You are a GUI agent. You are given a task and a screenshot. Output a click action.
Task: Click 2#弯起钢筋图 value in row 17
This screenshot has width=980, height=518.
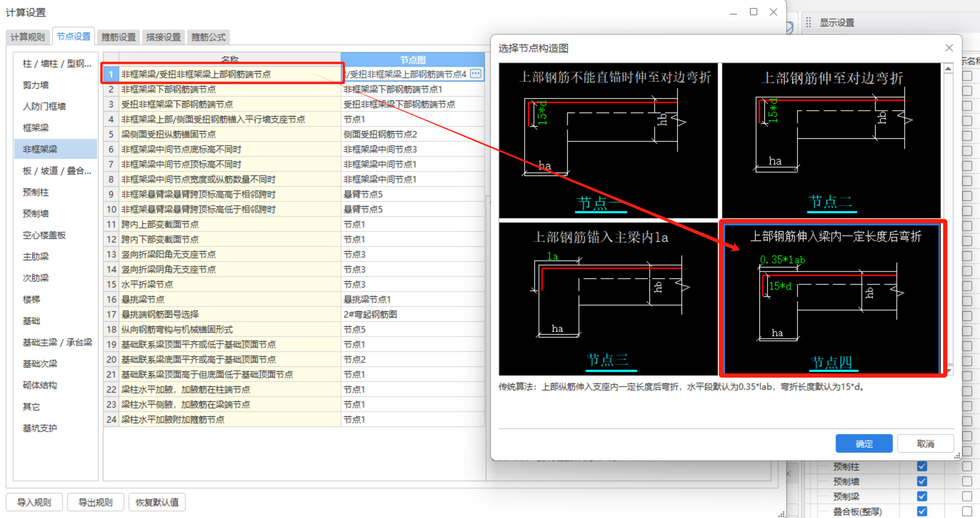tap(412, 315)
